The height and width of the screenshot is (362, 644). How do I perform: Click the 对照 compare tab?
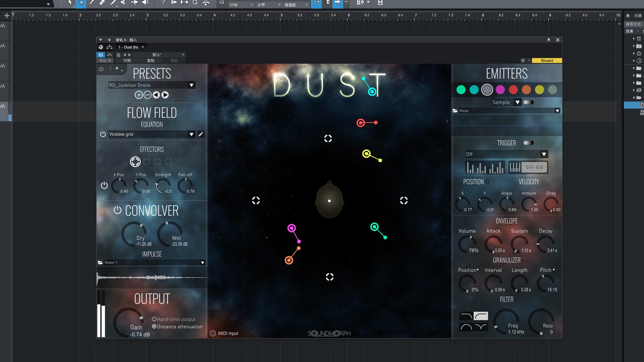127,61
